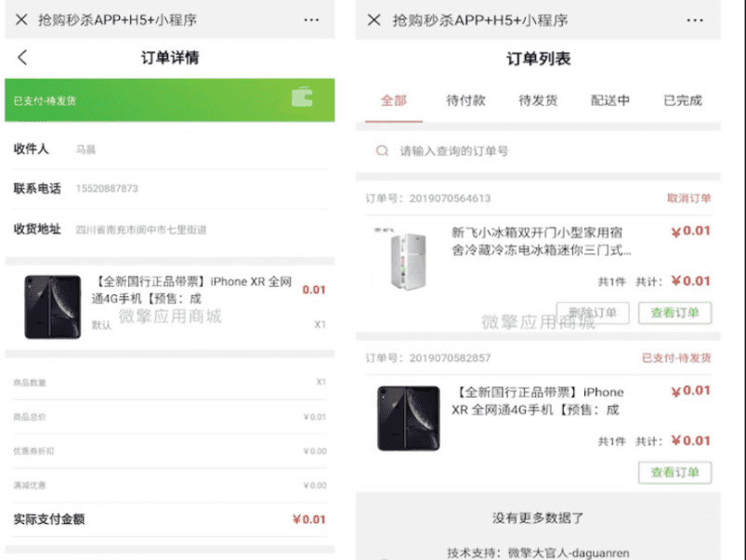This screenshot has width=746, height=560.
Task: Click the wallet icon in the green banner
Action: tap(302, 98)
